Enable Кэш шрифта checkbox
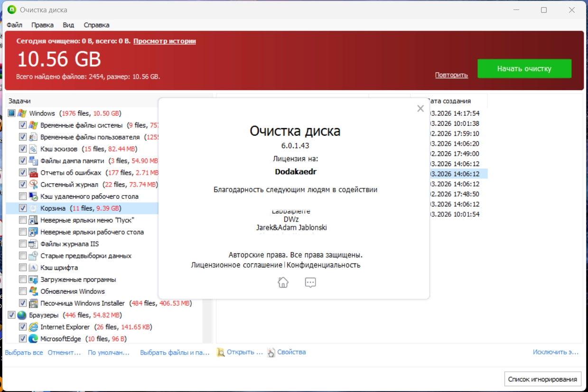 (x=22, y=268)
